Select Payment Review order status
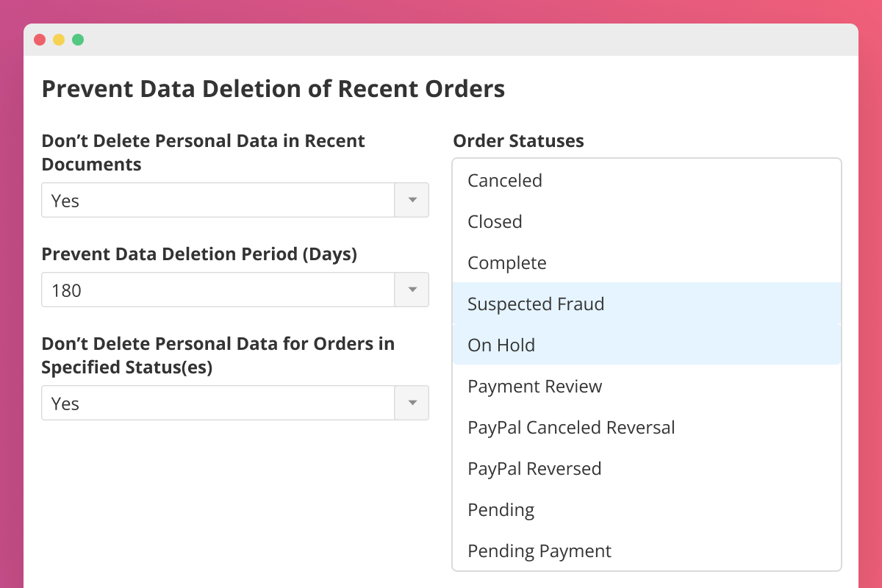The height and width of the screenshot is (588, 882). (534, 387)
